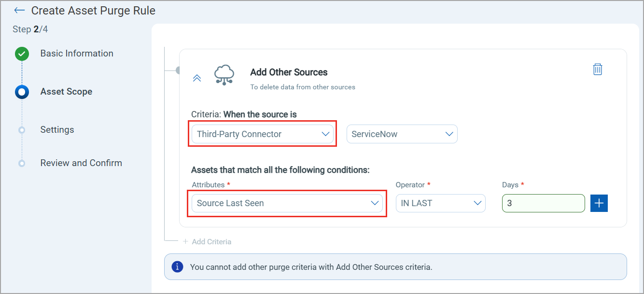
Task: Click the green Basic Information checkmark
Action: coord(22,54)
